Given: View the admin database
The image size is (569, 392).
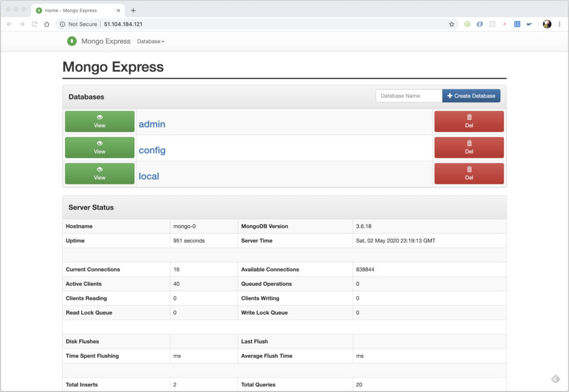Looking at the screenshot, I should pyautogui.click(x=100, y=122).
